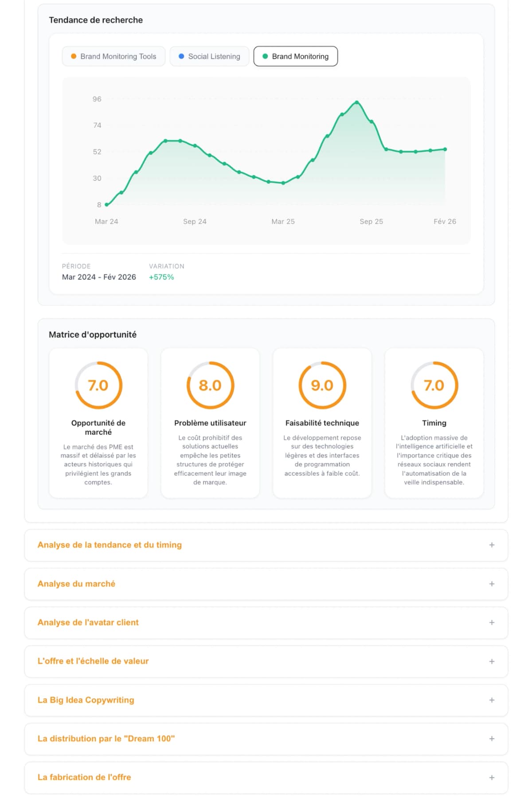Click the 8.0 Problème utilisateur score ring
Viewport: 532px width, 798px height.
point(210,385)
